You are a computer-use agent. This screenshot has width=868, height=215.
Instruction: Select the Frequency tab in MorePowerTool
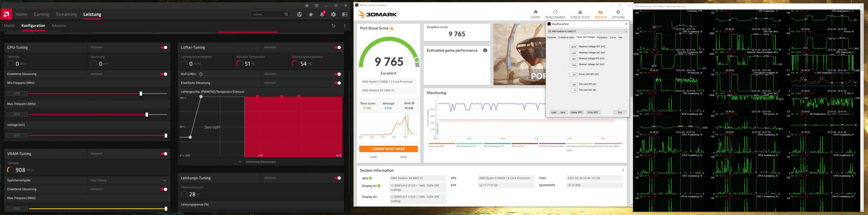[602, 37]
